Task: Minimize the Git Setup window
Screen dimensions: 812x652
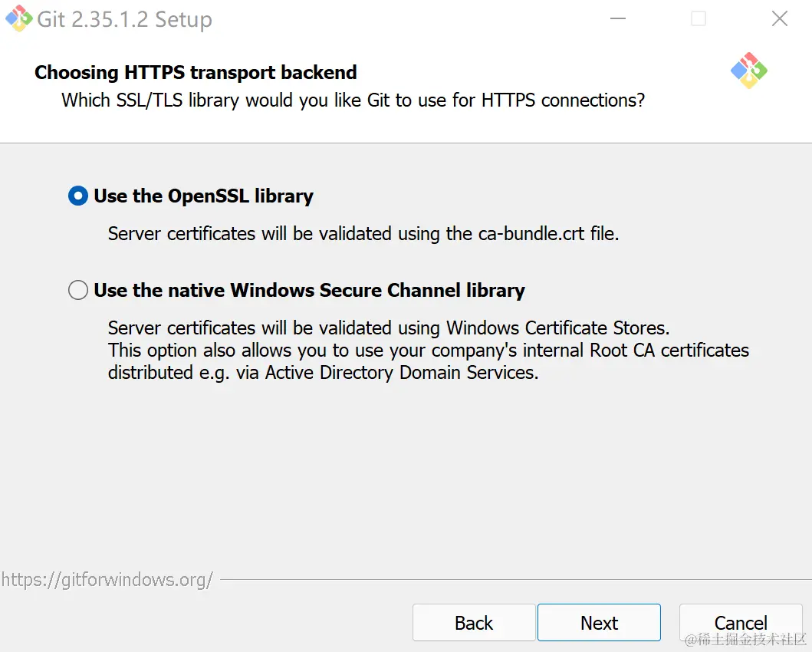Action: 617,18
